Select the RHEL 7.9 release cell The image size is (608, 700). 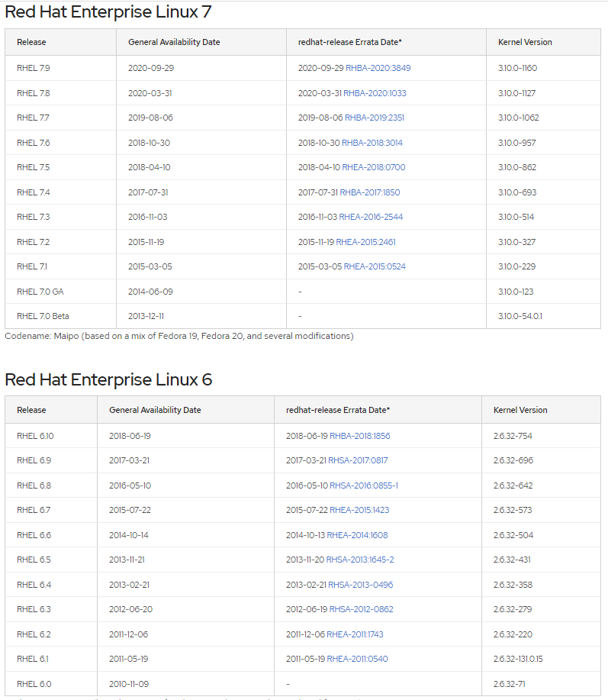click(61, 68)
